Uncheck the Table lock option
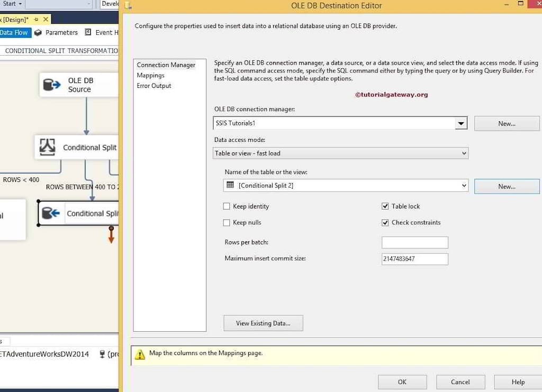The width and height of the screenshot is (542, 392). tap(385, 206)
